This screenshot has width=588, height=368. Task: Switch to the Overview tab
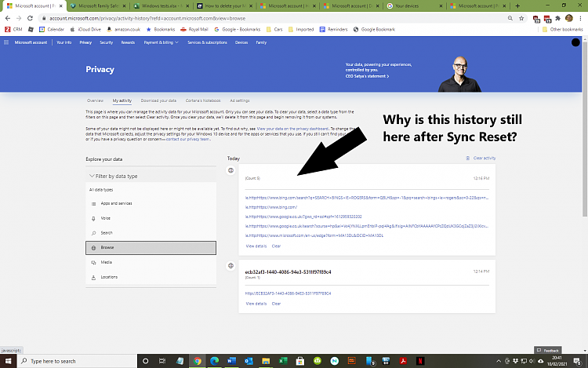[x=95, y=100]
